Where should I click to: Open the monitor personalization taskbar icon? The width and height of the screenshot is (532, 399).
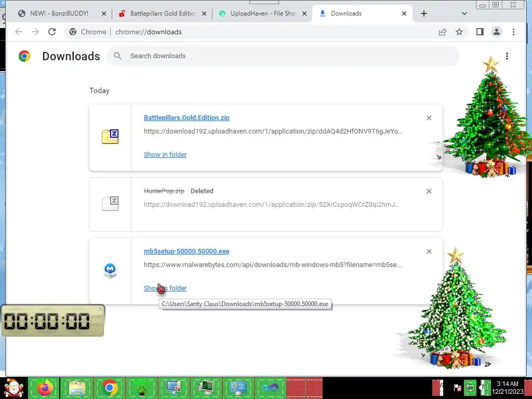click(174, 388)
